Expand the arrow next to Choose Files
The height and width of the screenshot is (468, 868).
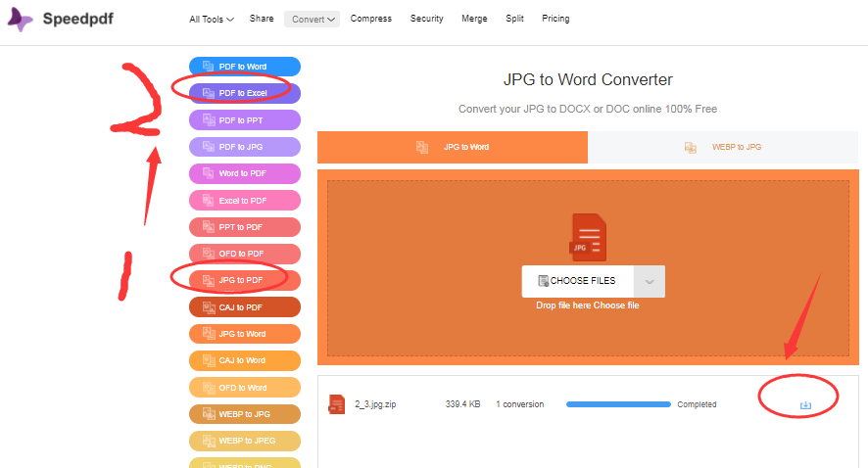(649, 281)
